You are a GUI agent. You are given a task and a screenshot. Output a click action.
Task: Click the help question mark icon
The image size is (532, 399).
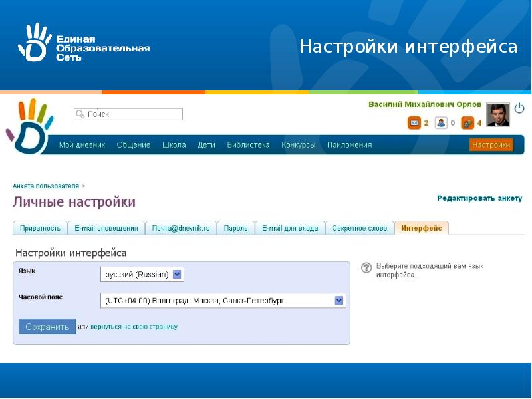[366, 267]
